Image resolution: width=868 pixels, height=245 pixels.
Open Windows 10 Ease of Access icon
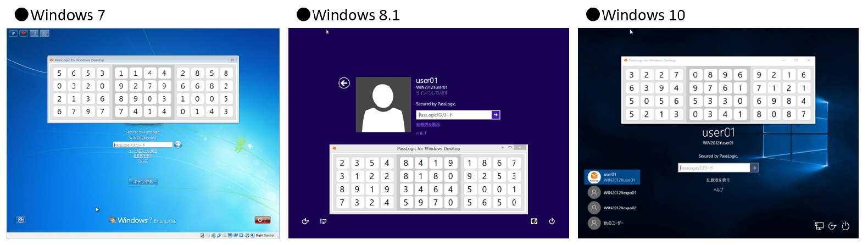pyautogui.click(x=832, y=226)
